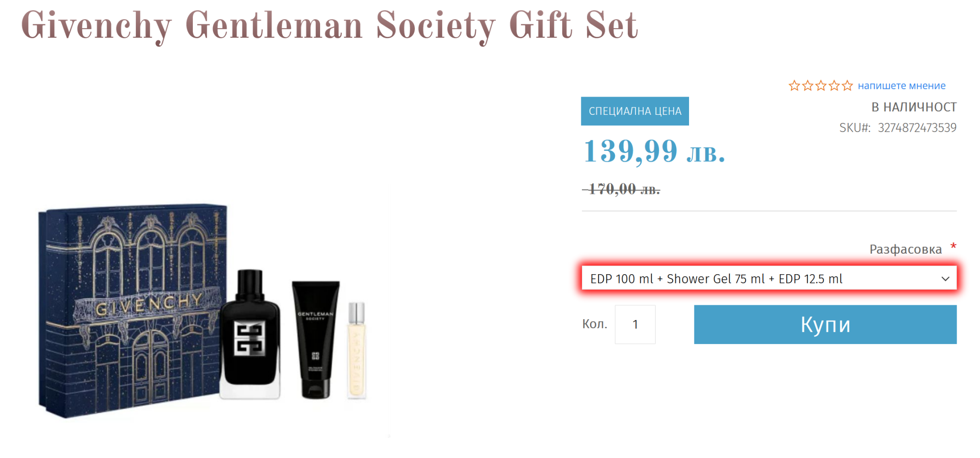Choose the fourth rating star

834,86
